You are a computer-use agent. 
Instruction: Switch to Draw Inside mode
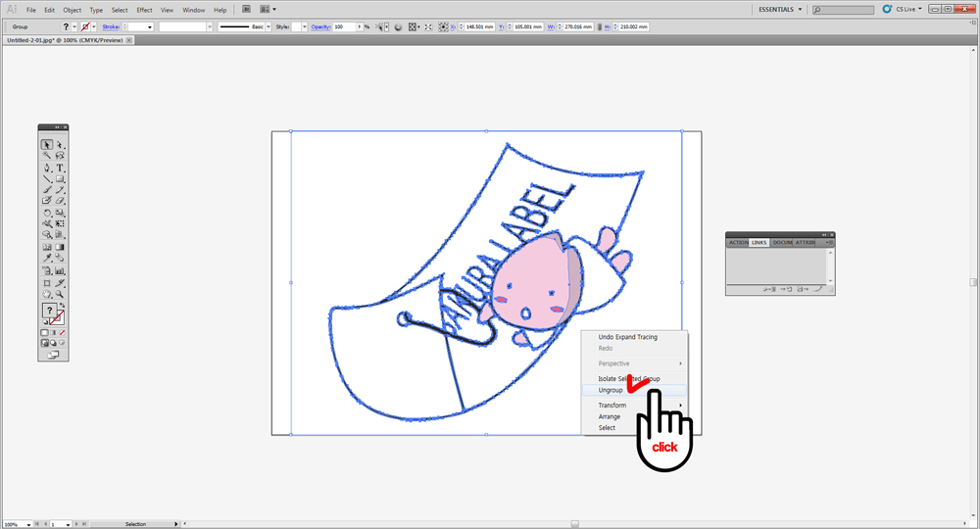61,343
